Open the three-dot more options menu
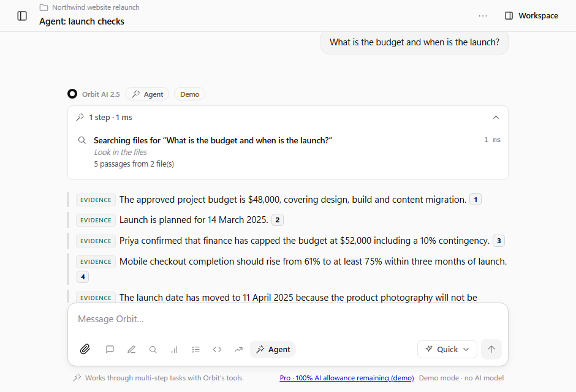This screenshot has height=392, width=576. point(483,16)
